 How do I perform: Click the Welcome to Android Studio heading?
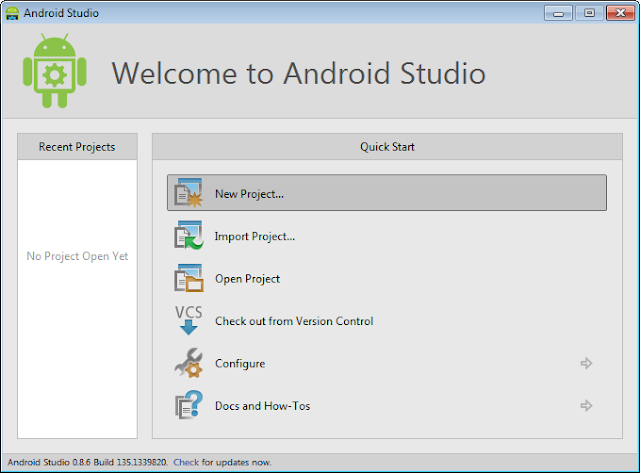pyautogui.click(x=298, y=73)
